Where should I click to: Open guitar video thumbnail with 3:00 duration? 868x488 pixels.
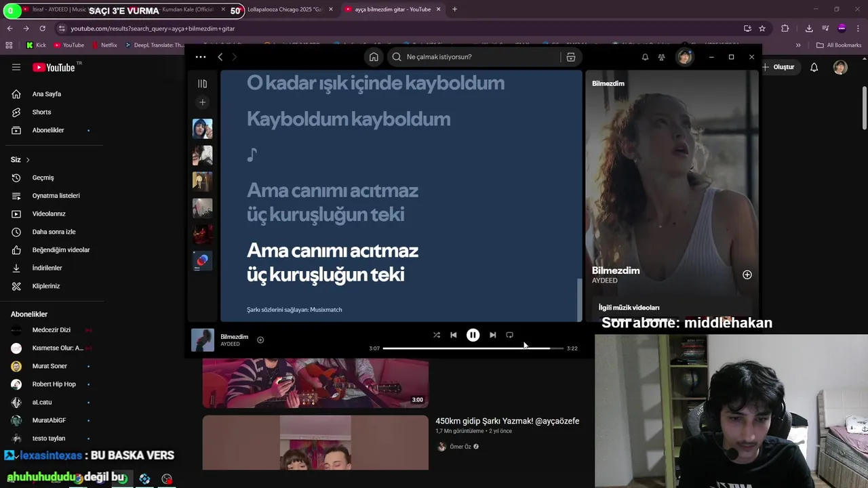click(315, 384)
